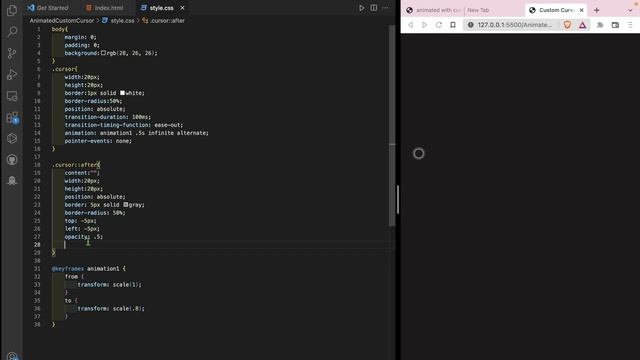Click line number 28 in the gutter
The image size is (640, 360).
pyautogui.click(x=37, y=244)
